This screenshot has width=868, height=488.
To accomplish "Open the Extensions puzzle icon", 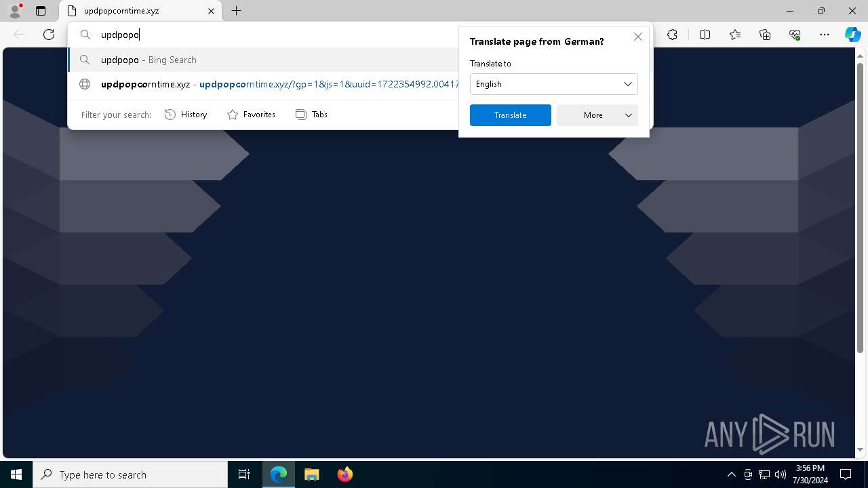I will click(x=672, y=35).
